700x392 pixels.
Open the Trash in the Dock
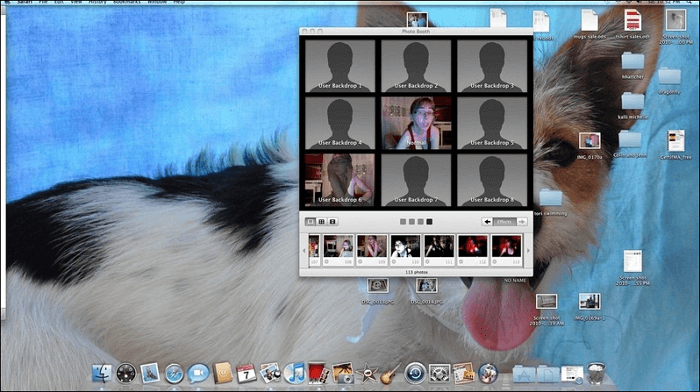click(x=596, y=373)
